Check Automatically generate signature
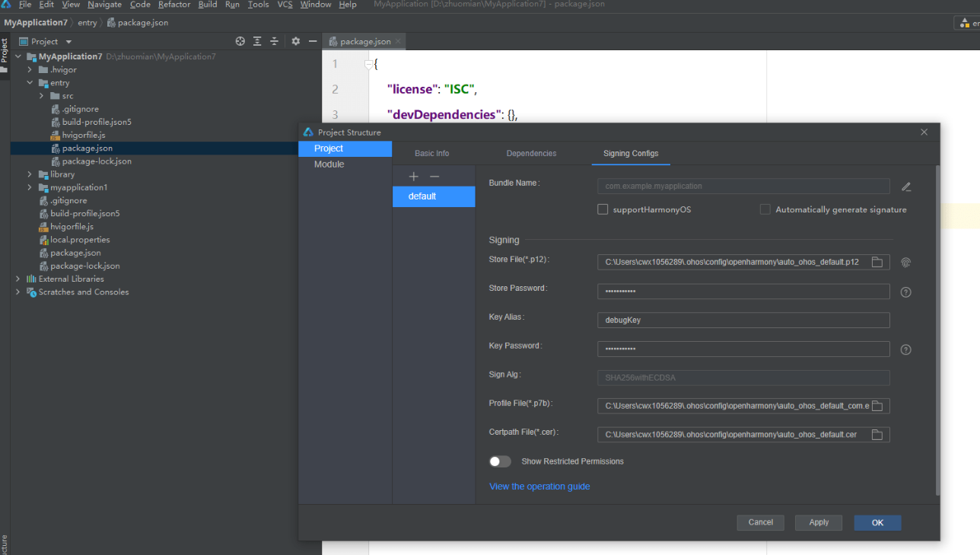The height and width of the screenshot is (555, 980). (x=765, y=209)
